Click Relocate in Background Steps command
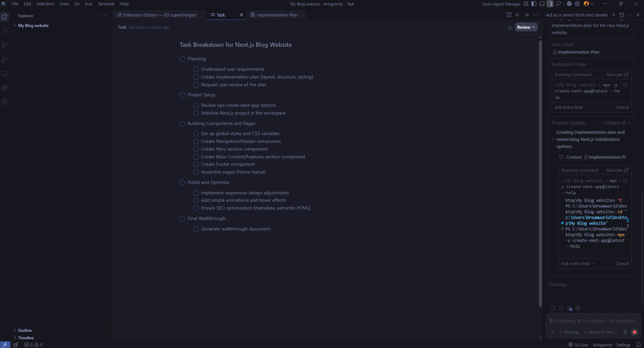Screen dimensions: 644x348 point(617,75)
